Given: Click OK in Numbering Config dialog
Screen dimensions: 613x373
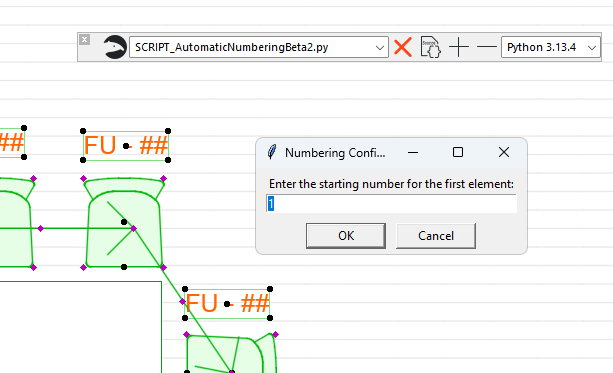Looking at the screenshot, I should (x=346, y=236).
